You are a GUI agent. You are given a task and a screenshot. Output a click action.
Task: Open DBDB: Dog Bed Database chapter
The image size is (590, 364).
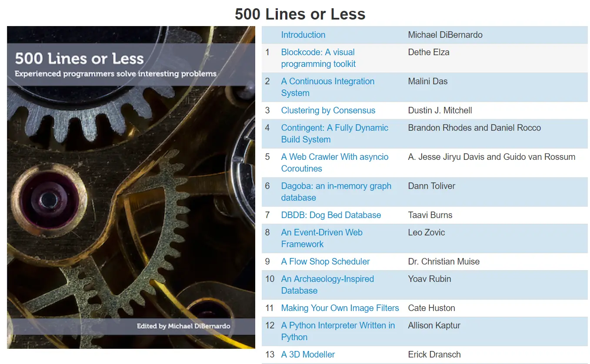pyautogui.click(x=331, y=215)
